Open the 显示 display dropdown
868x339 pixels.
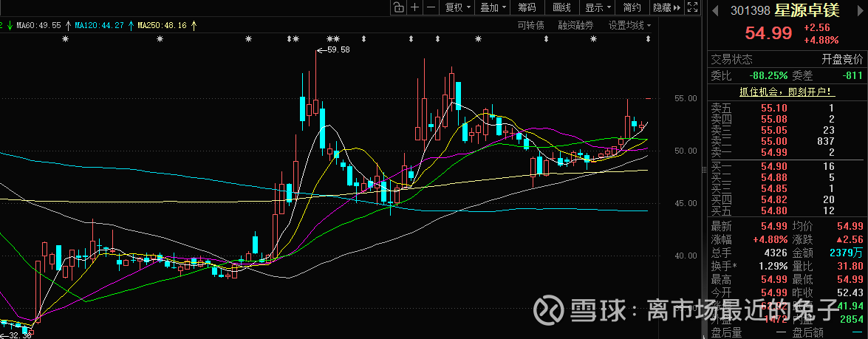(598, 7)
